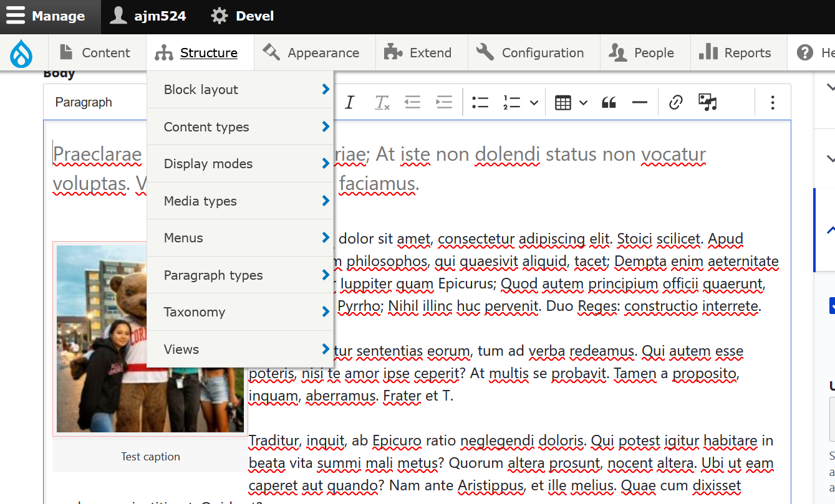Viewport: 835px width, 504px height.
Task: Click the heading starting with "Praeclarae"
Action: tap(379, 169)
